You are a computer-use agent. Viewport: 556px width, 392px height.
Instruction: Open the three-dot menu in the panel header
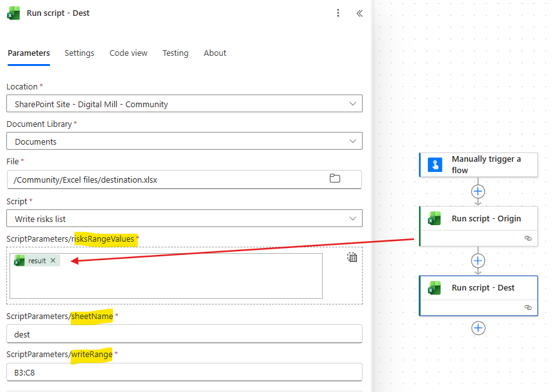pos(338,13)
